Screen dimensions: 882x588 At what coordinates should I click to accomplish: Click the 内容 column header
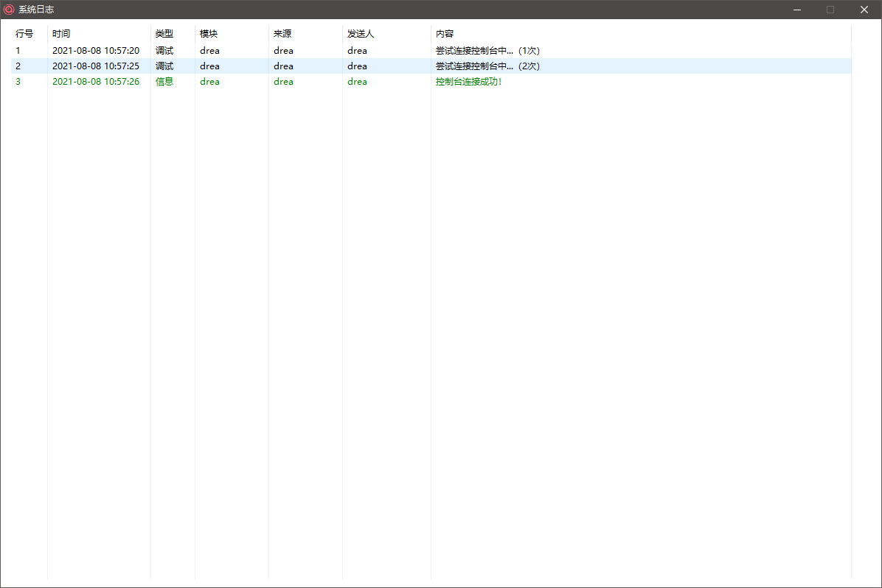click(445, 34)
